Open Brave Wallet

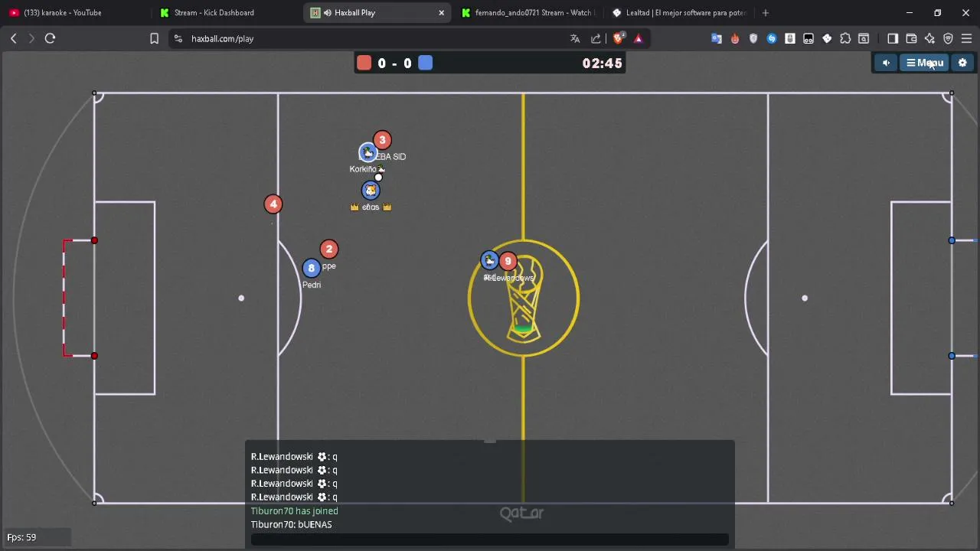pyautogui.click(x=911, y=38)
